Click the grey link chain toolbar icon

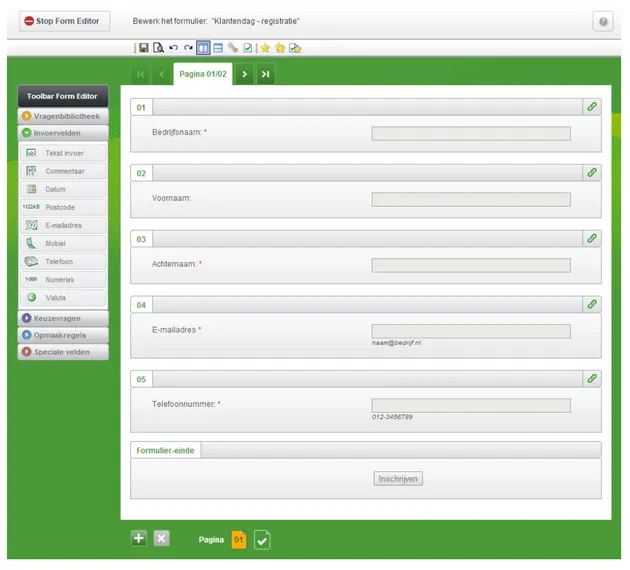coord(233,48)
